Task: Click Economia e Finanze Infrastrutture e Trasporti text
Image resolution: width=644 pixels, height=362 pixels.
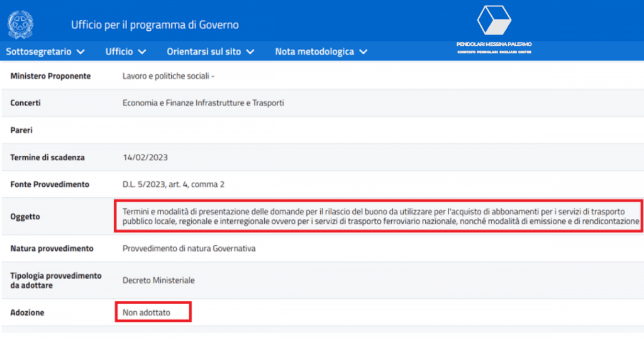Action: 203,103
